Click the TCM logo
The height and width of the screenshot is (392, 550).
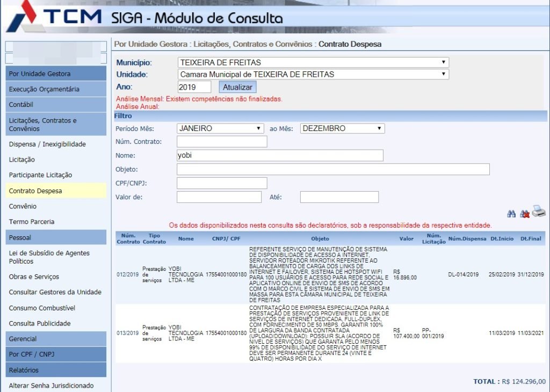[x=54, y=16]
